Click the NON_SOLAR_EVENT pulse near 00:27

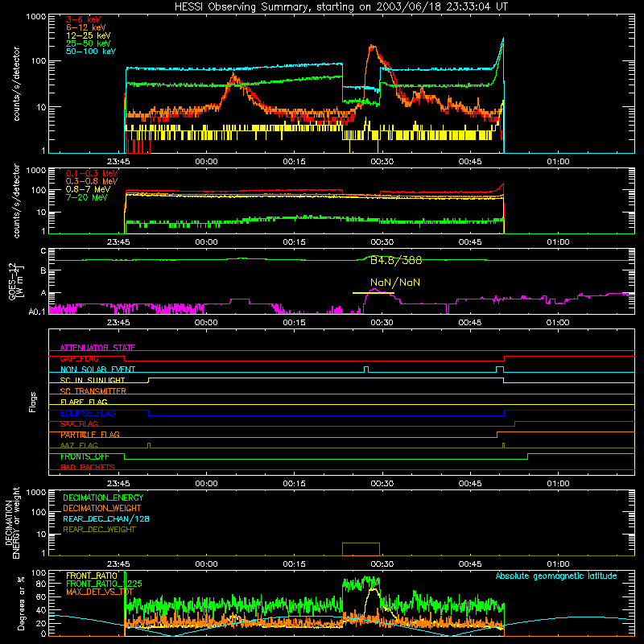coord(366,369)
